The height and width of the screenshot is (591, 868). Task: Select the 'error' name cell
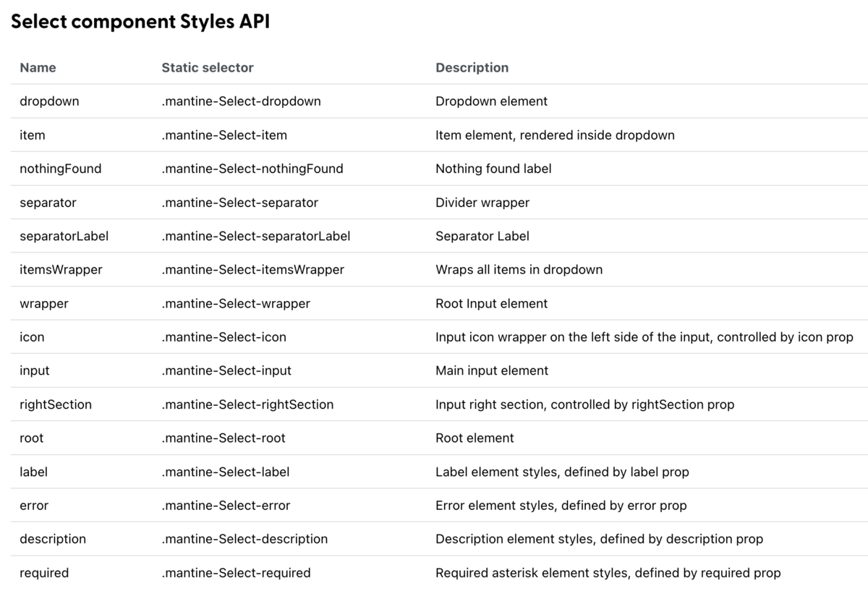[34, 506]
